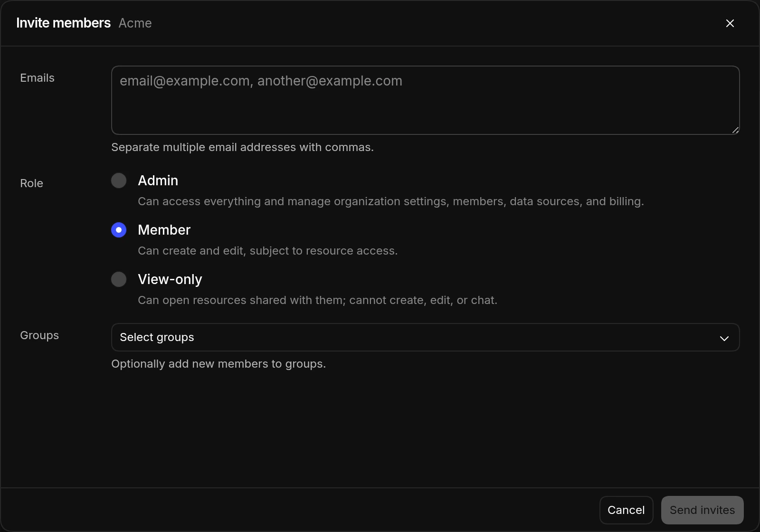This screenshot has height=532, width=760.
Task: Click into the Emails text area
Action: tap(425, 100)
